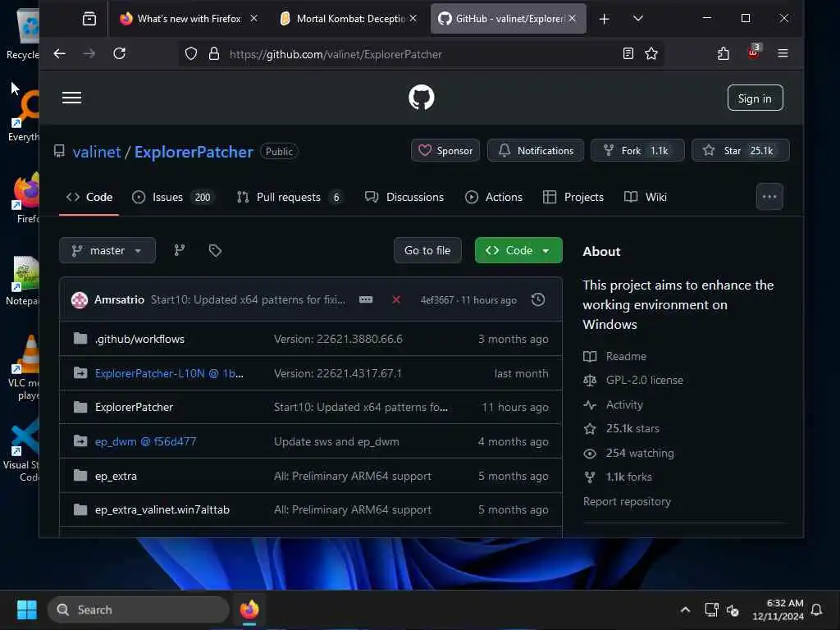The height and width of the screenshot is (630, 840).
Task: Open the Issues tab
Action: [174, 197]
